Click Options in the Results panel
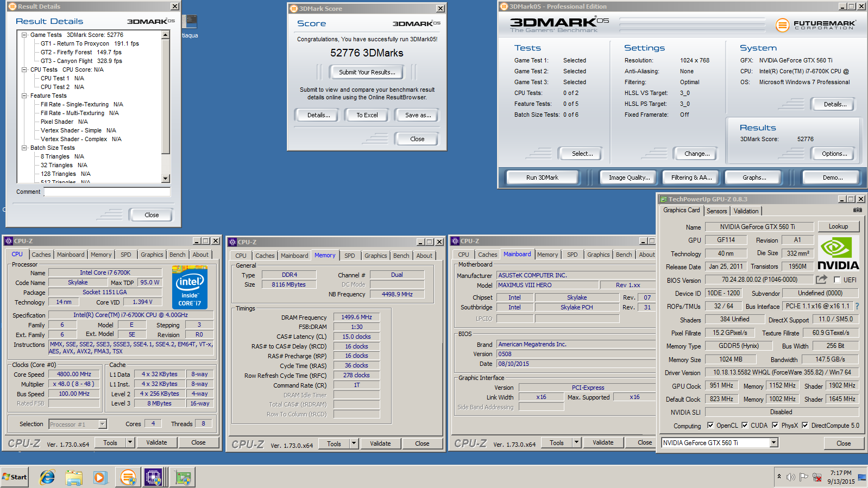Screen dimensions: 868x488 [x=834, y=154]
